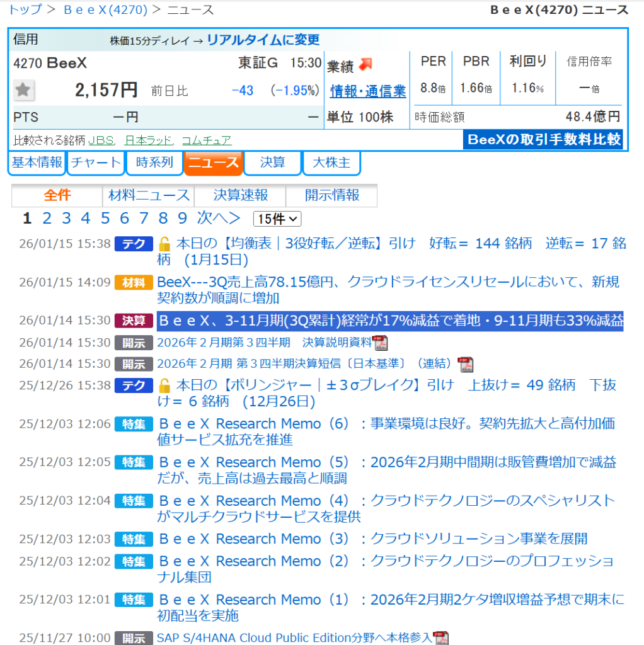Open BeeX Research Memo（6） article
This screenshot has width=644, height=645.
pyautogui.click(x=386, y=431)
